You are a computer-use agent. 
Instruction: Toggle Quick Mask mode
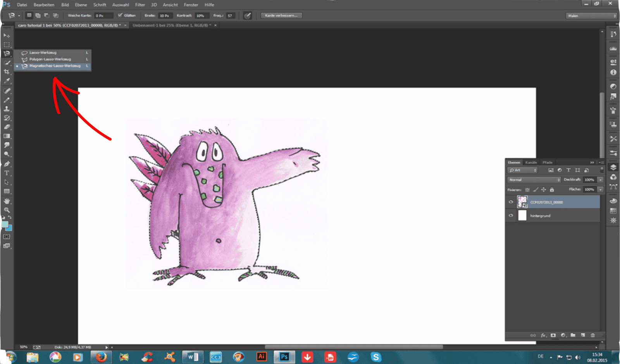[7, 237]
